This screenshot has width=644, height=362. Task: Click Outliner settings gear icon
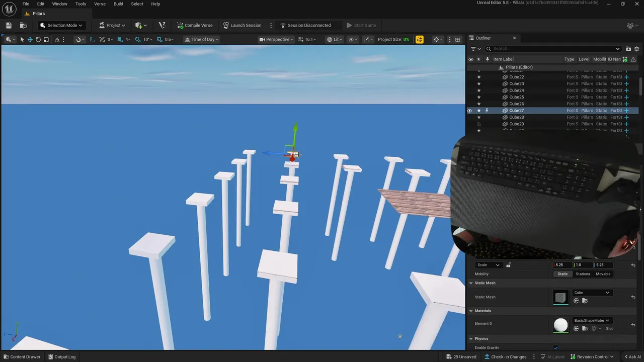pos(636,49)
